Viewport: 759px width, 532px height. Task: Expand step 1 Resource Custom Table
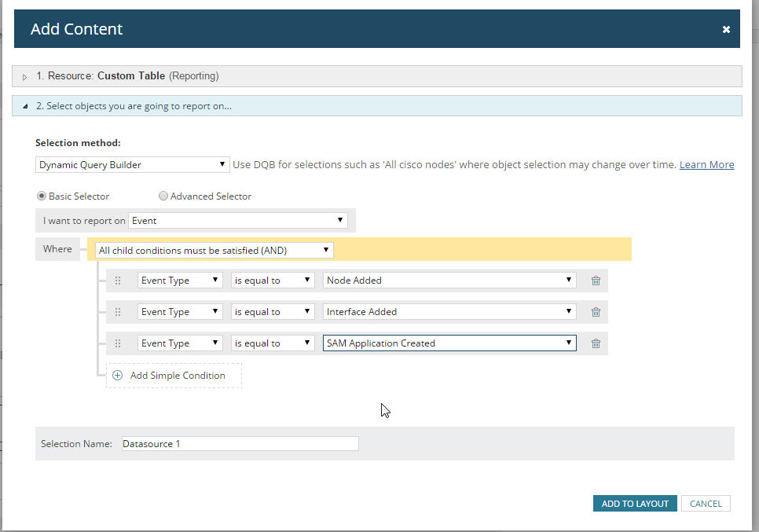pyautogui.click(x=24, y=77)
